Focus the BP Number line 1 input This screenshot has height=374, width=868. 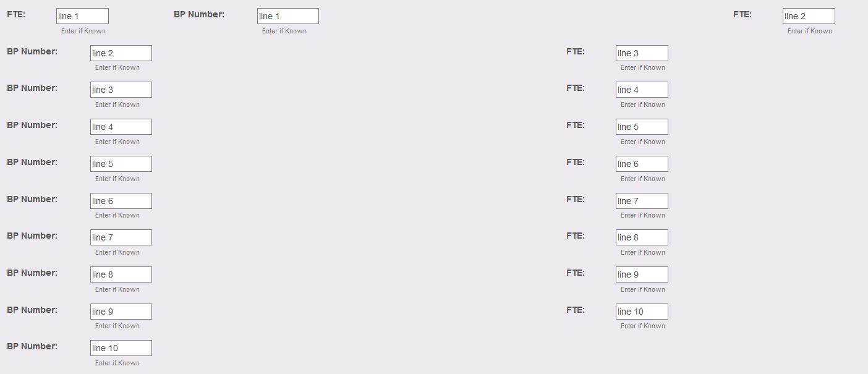(x=287, y=16)
